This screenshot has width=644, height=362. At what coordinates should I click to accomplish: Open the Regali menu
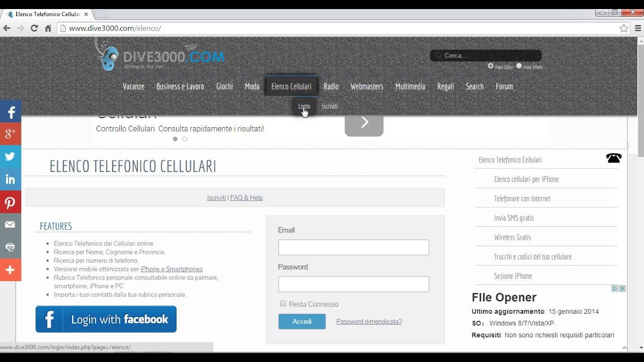coord(445,86)
